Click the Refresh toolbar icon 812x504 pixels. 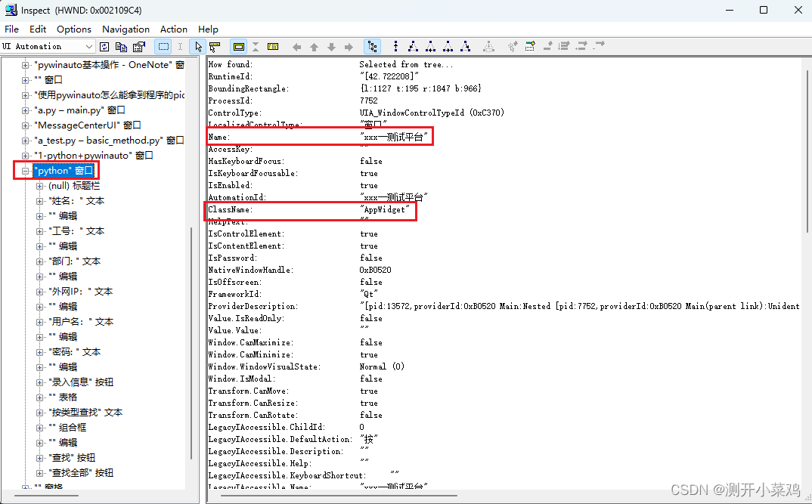coord(104,47)
